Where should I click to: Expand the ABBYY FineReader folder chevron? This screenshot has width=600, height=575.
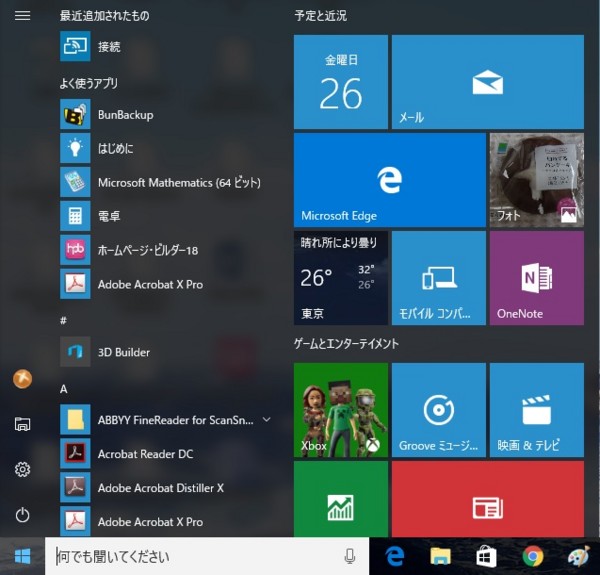coord(267,420)
